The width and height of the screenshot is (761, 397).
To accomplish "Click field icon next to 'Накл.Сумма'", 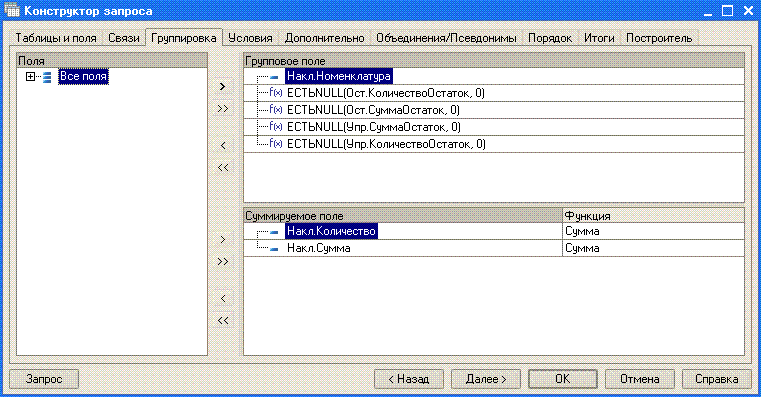I will pyautogui.click(x=274, y=249).
